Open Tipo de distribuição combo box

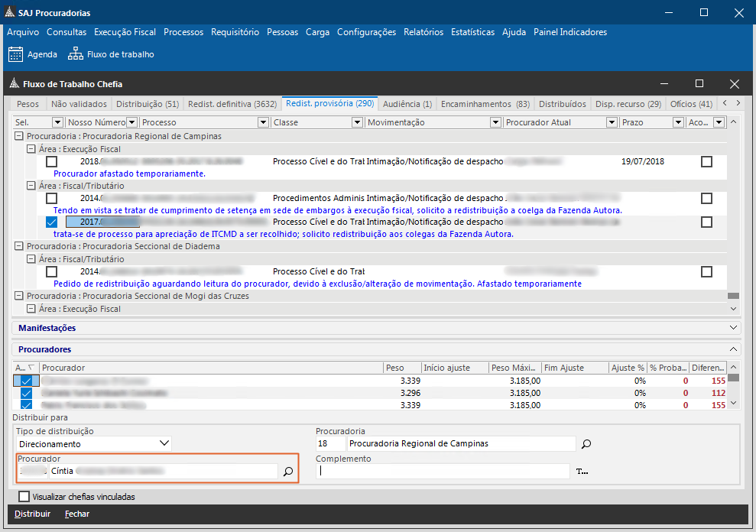click(x=93, y=444)
